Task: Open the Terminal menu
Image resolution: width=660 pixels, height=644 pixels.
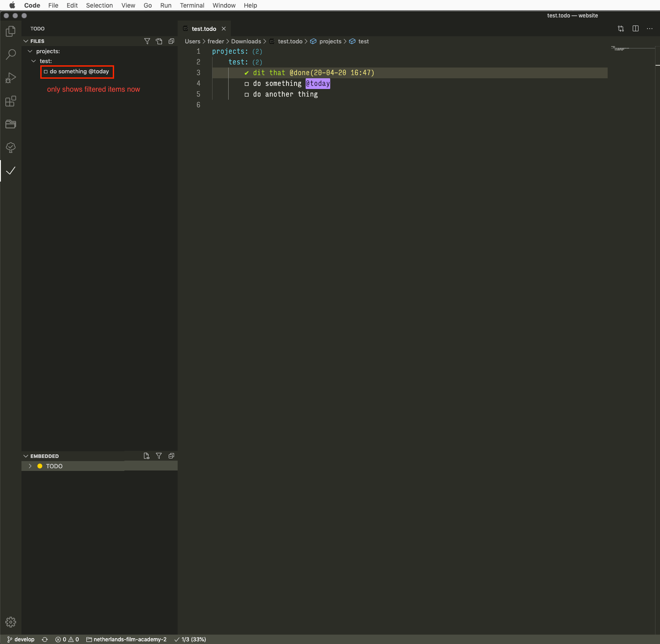Action: point(192,5)
